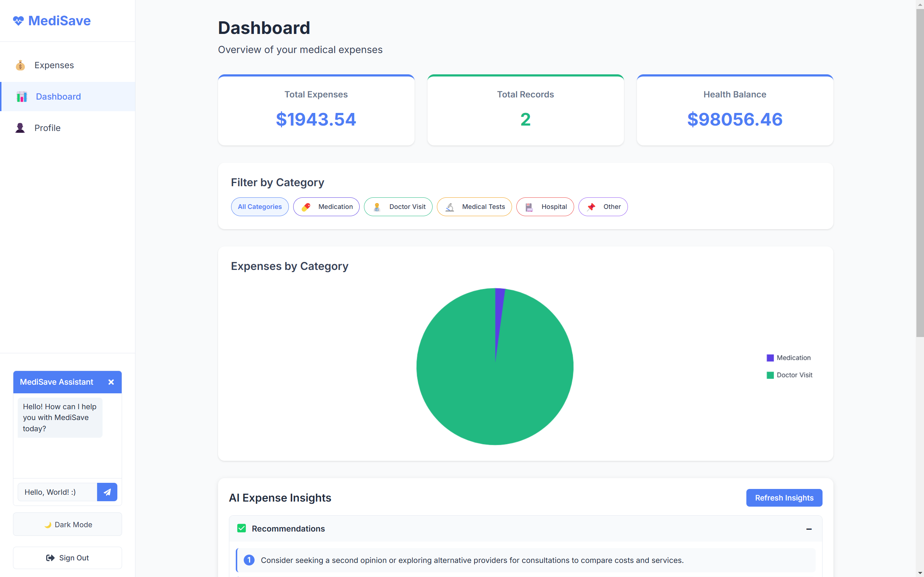Select the All Categories filter chip
This screenshot has height=577, width=924.
[x=260, y=207]
